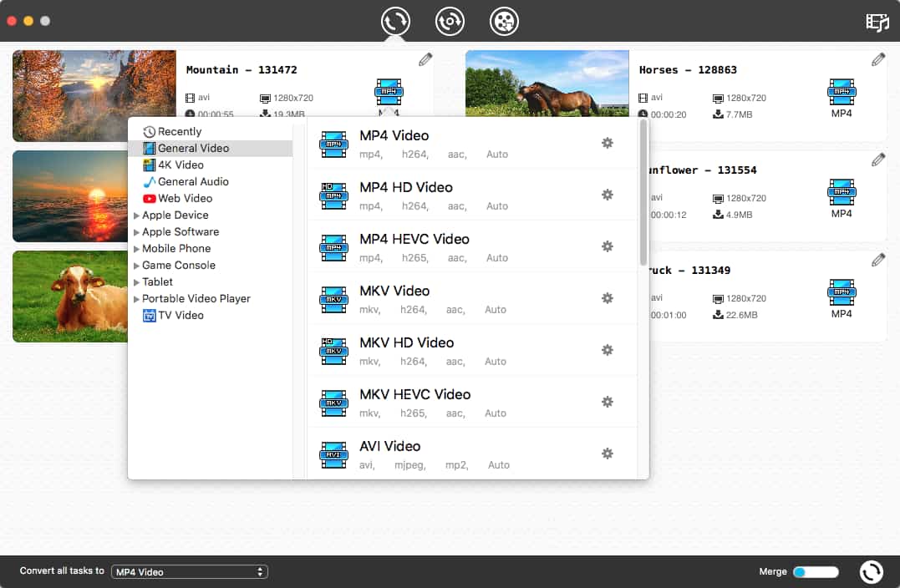Viewport: 900px width, 588px height.
Task: Open gear settings for MP4 HD Video preset
Action: click(x=607, y=195)
